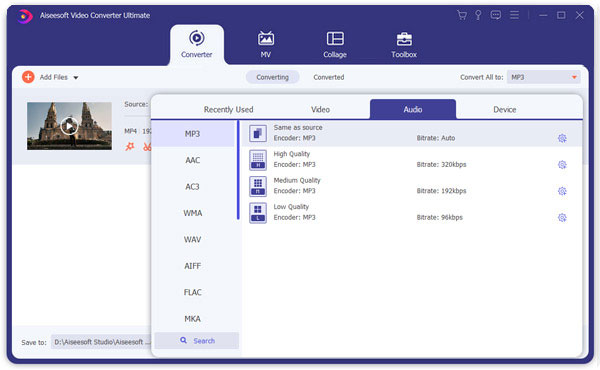Select the FLAC format
This screenshot has height=370, width=600.
coord(192,292)
